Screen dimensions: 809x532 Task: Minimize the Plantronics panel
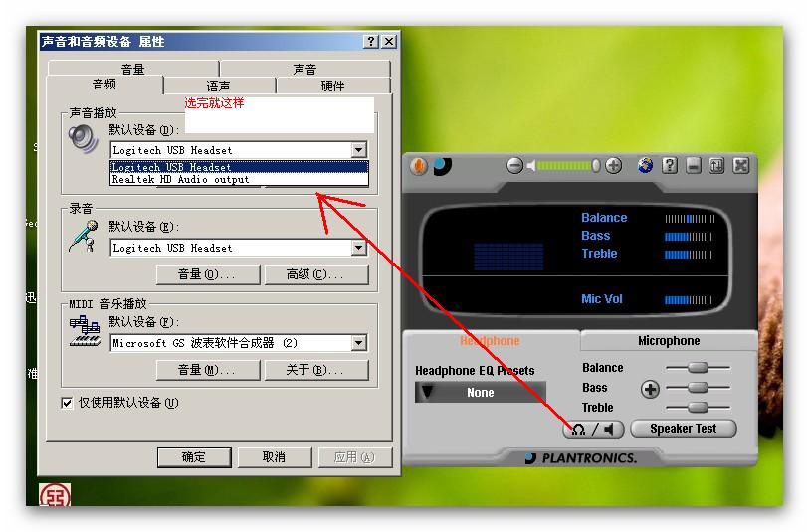(x=694, y=166)
